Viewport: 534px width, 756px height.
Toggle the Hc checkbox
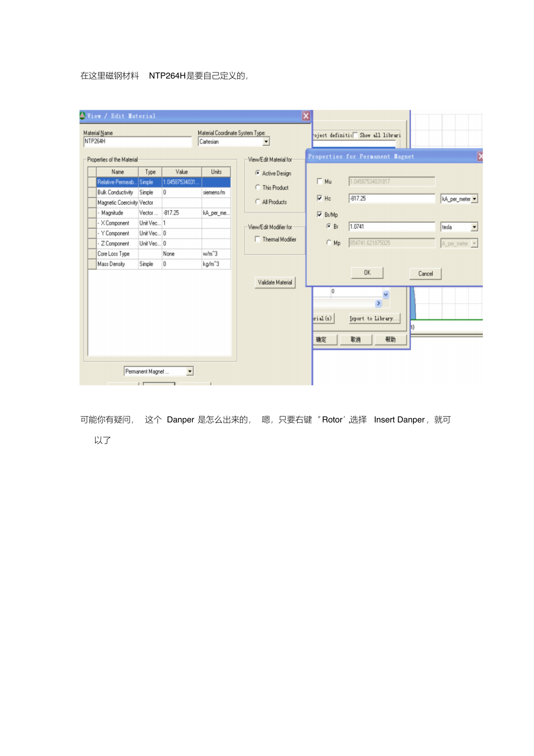pos(320,198)
